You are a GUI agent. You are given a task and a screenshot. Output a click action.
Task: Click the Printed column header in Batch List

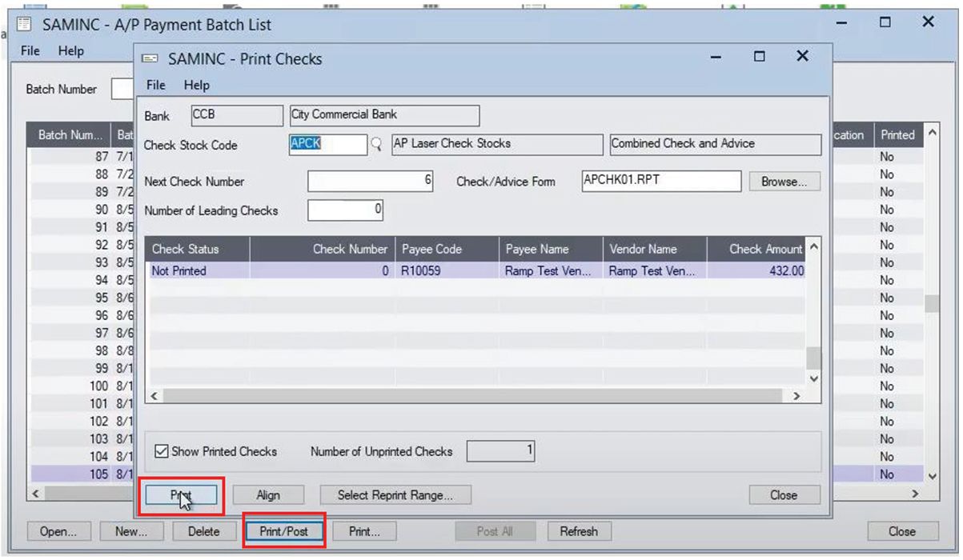(x=897, y=135)
